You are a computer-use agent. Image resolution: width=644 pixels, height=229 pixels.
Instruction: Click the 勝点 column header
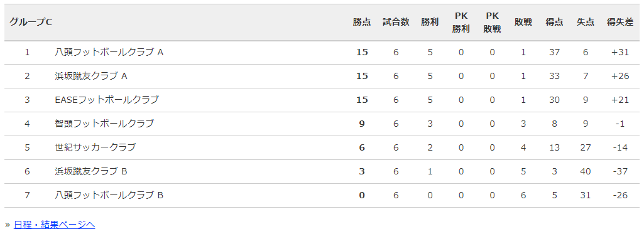point(362,22)
